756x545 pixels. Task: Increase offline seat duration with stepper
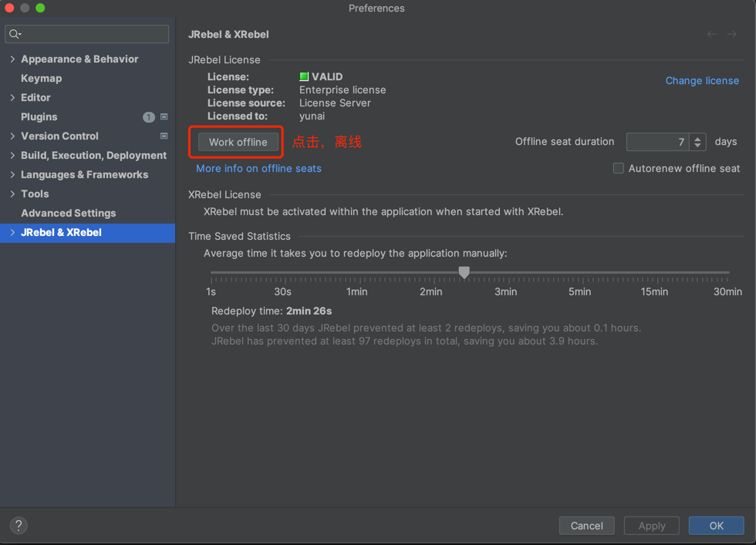click(x=698, y=138)
